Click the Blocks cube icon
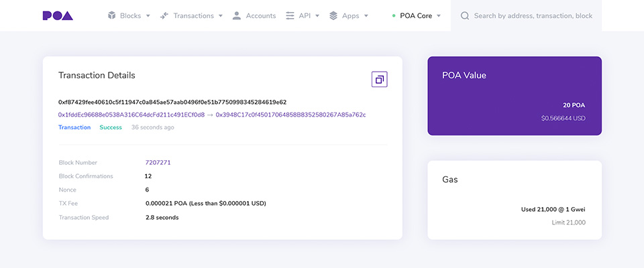 112,15
